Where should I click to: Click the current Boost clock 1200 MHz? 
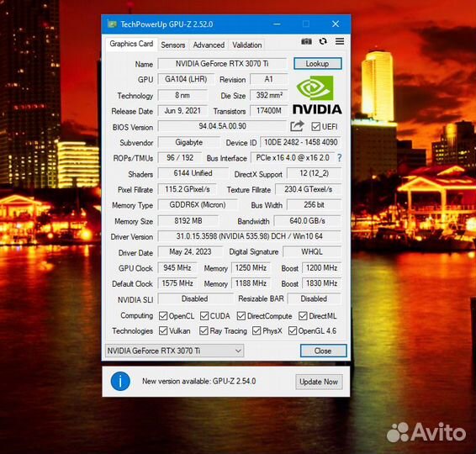[321, 268]
